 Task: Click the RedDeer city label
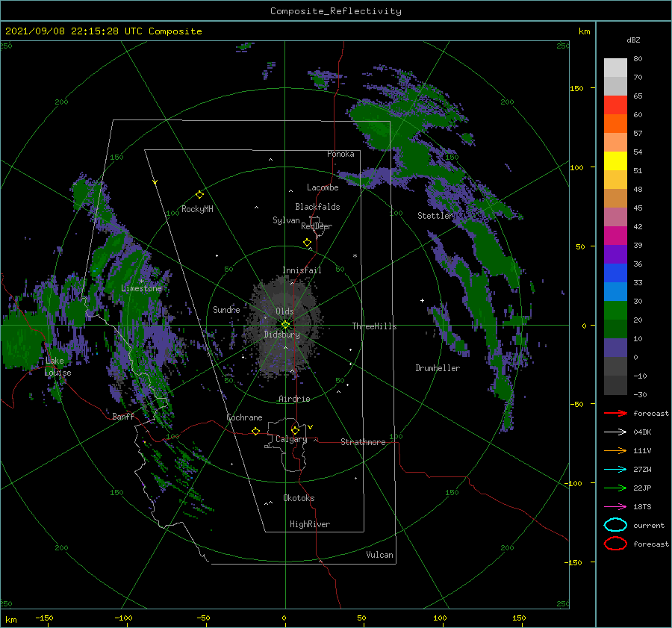pyautogui.click(x=317, y=226)
